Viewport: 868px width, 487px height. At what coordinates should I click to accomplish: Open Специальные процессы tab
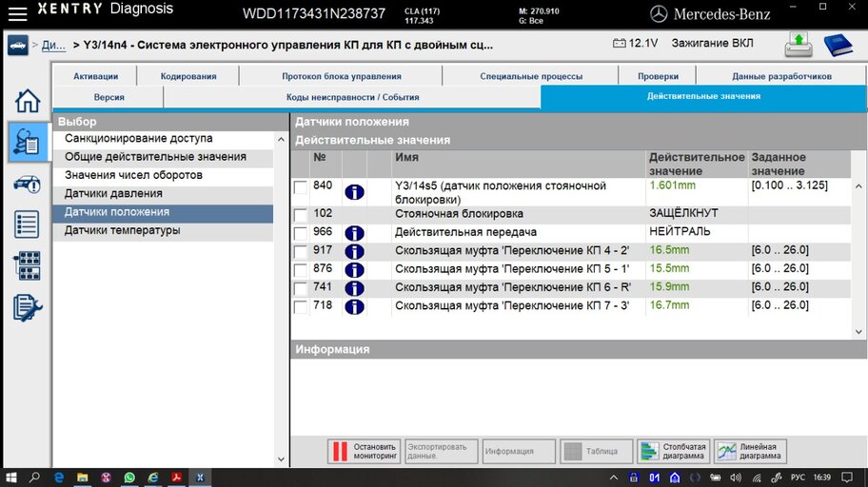tap(531, 76)
